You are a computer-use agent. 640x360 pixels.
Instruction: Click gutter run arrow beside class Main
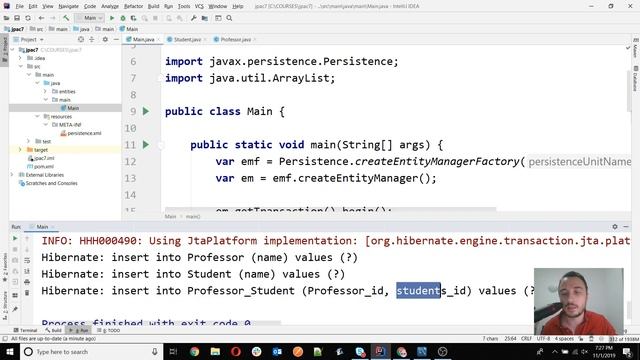coord(146,111)
